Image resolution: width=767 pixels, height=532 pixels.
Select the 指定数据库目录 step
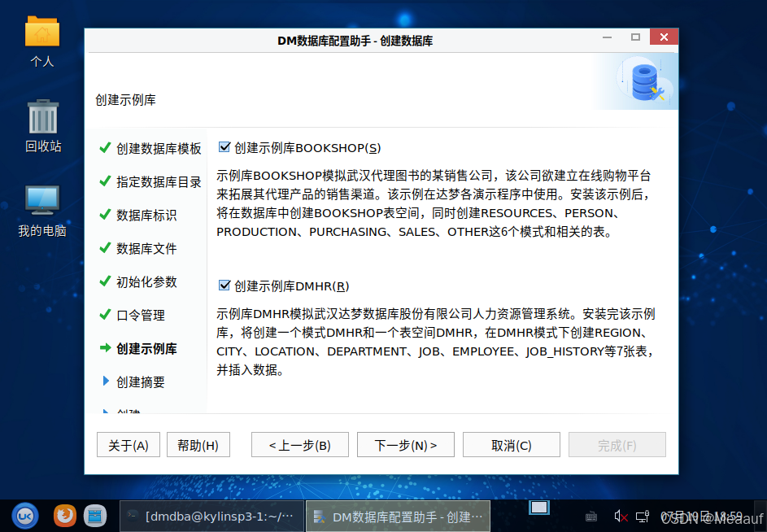click(159, 181)
